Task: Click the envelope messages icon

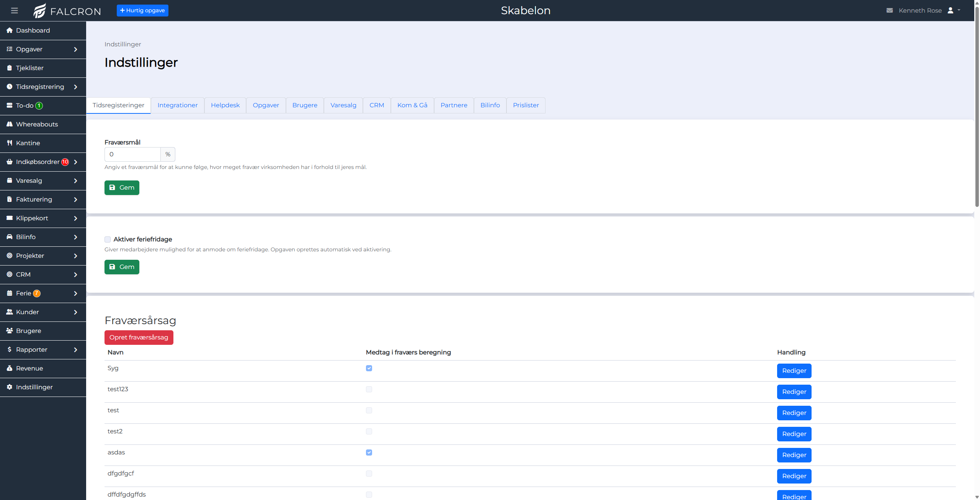Action: [x=890, y=11]
